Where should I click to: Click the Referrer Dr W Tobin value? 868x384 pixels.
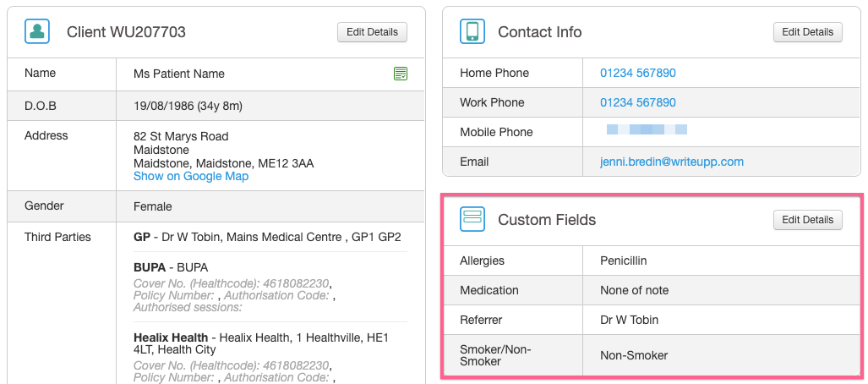[x=629, y=320]
